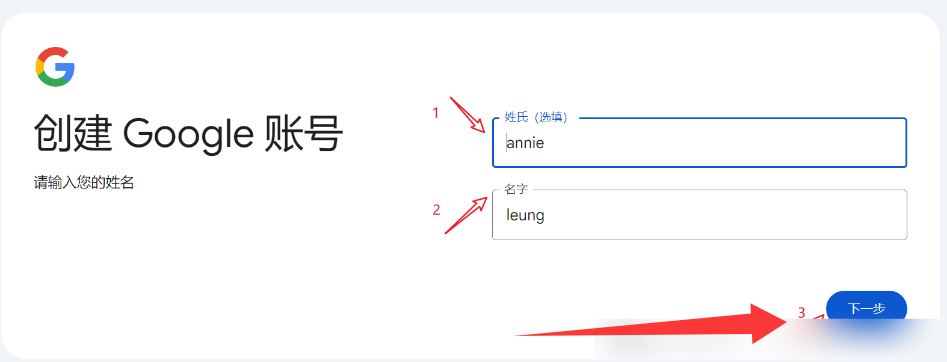Click the red arrow pointing to 姓氏 field
This screenshot has width=947, height=362.
[x=467, y=115]
